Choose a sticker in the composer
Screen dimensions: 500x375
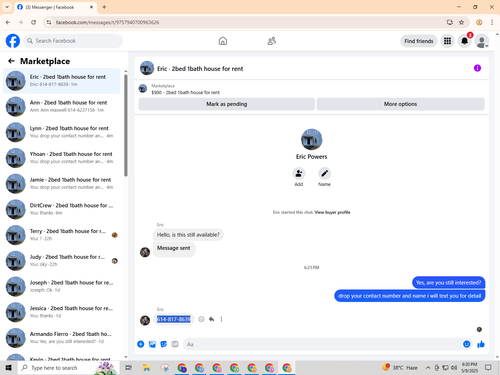[x=164, y=344]
